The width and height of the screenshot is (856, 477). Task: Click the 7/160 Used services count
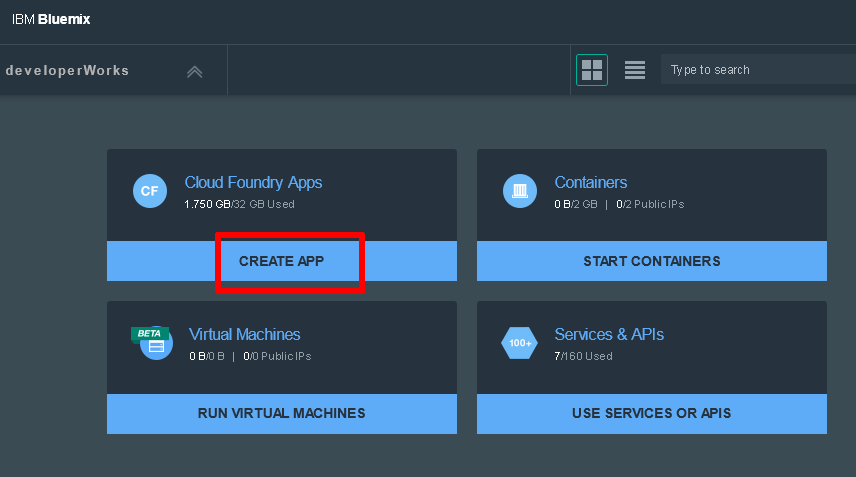click(583, 356)
